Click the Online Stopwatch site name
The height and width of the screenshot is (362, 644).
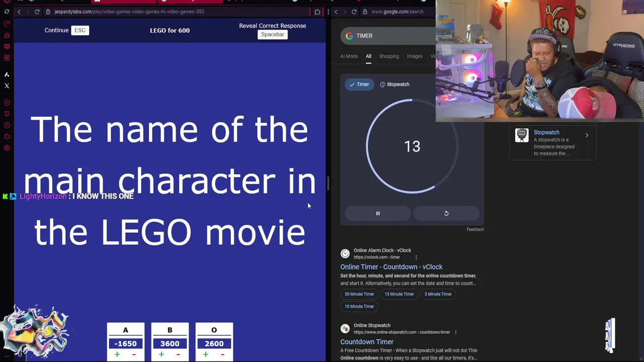coord(372,325)
